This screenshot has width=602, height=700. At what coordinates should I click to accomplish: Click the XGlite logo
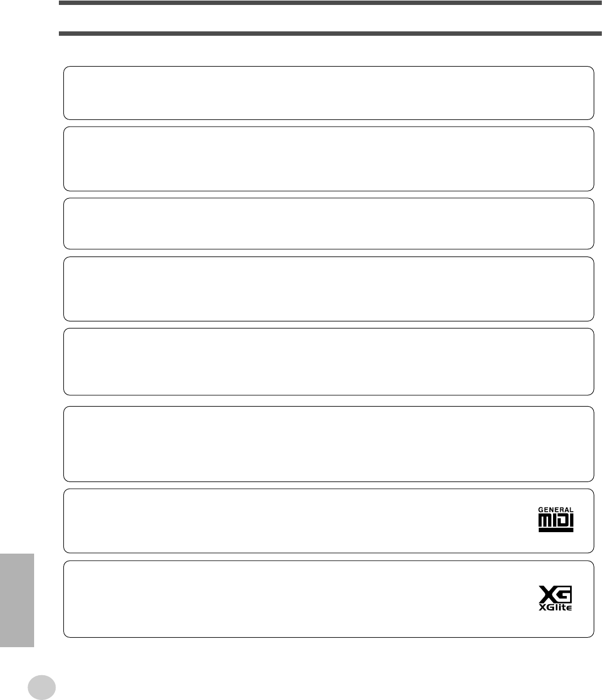click(x=556, y=599)
